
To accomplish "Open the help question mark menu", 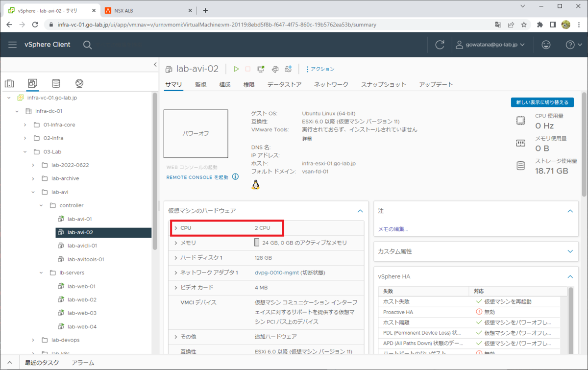I will 574,45.
